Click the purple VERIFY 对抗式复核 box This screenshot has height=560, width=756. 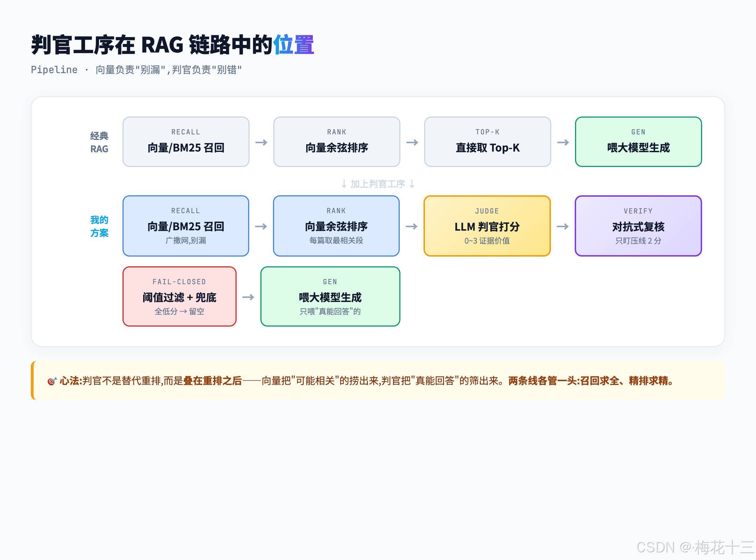[638, 226]
